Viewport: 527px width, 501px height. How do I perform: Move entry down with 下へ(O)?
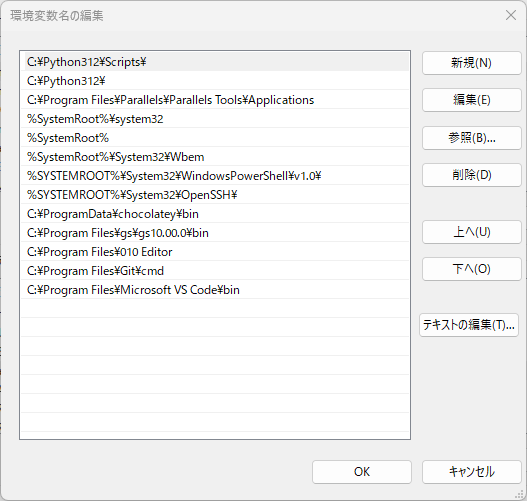point(472,269)
